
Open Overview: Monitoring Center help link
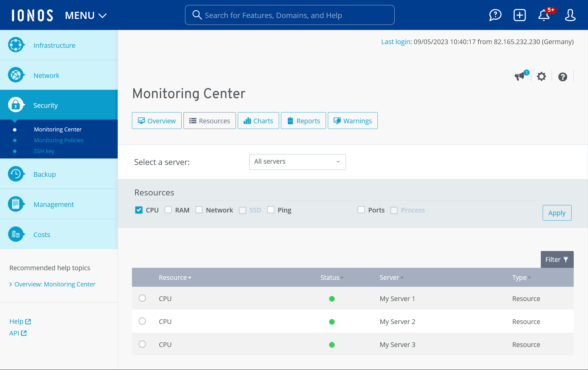coord(55,284)
